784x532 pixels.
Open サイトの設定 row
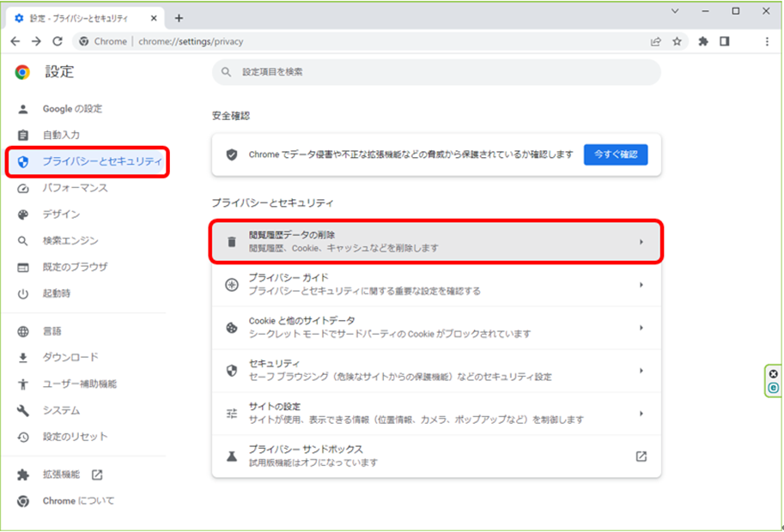click(x=436, y=413)
